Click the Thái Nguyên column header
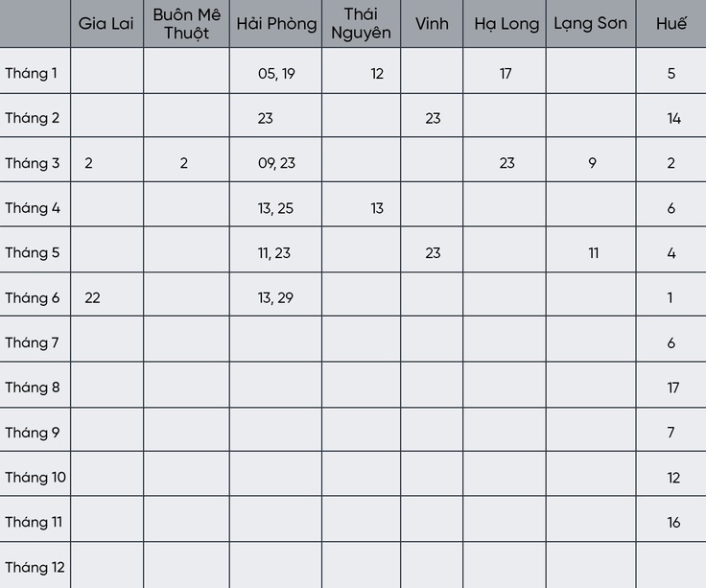Viewport: 706px width, 588px height. coord(361,23)
